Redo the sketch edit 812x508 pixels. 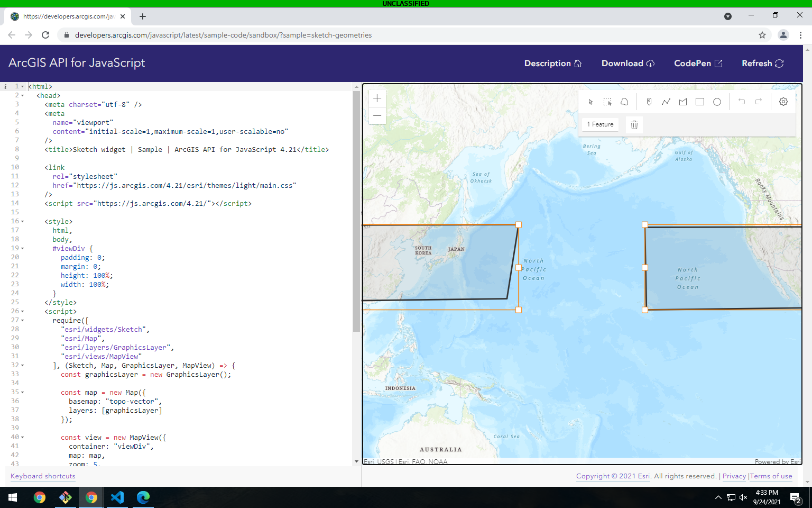coord(758,102)
